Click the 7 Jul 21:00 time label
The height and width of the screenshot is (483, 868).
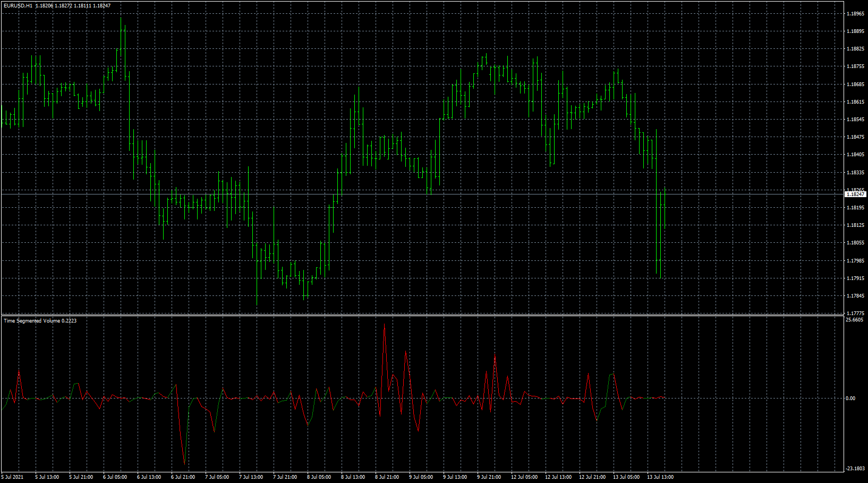tap(285, 477)
